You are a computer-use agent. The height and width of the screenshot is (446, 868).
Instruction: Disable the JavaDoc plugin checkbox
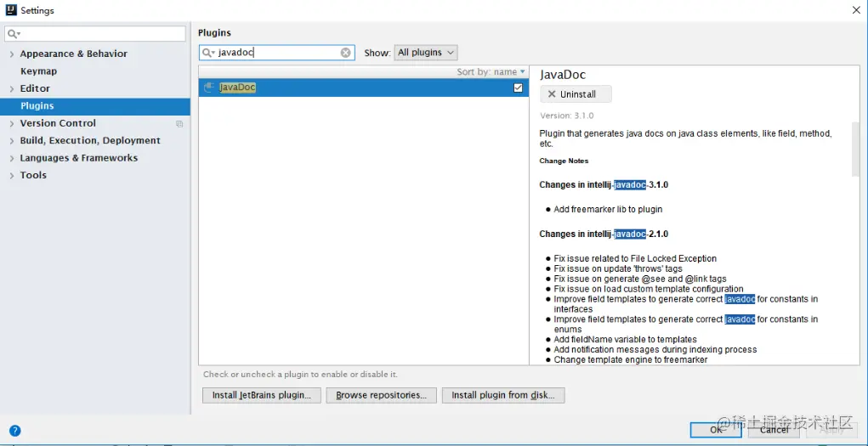pos(518,88)
